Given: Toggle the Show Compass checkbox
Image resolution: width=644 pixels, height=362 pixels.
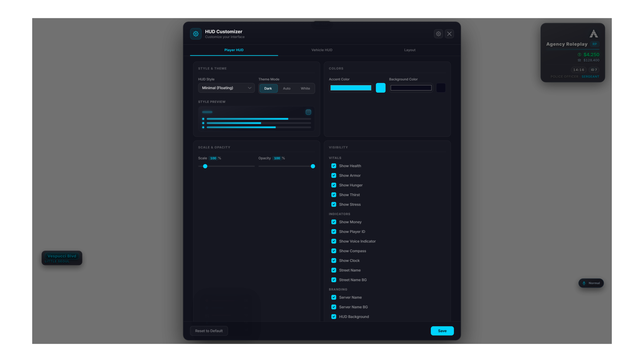Looking at the screenshot, I should click(334, 251).
